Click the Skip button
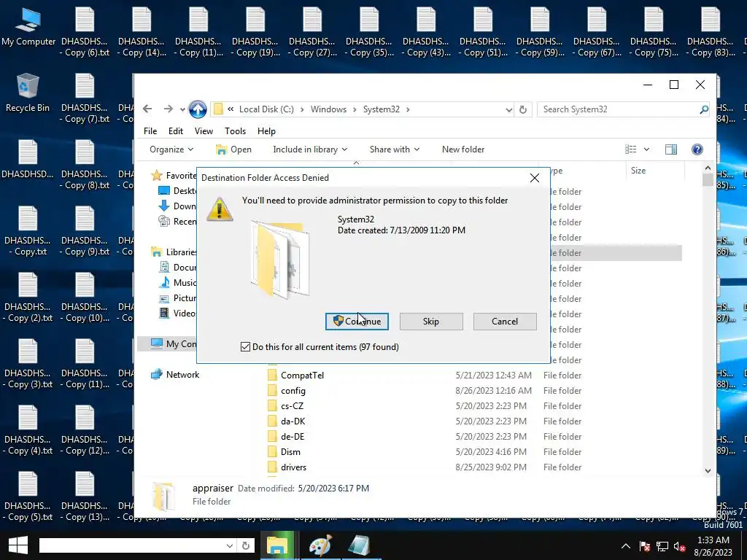 click(430, 322)
